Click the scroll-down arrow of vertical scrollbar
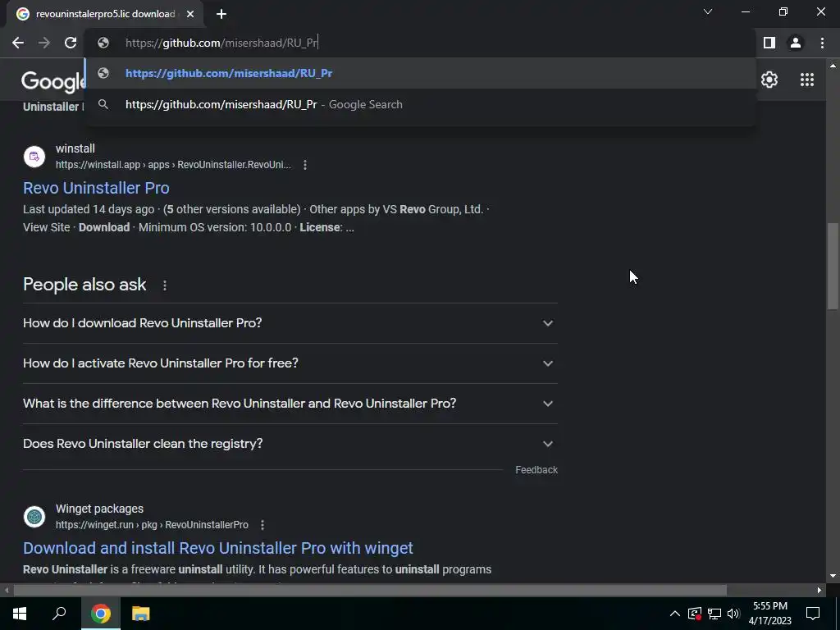840x630 pixels. [x=832, y=577]
